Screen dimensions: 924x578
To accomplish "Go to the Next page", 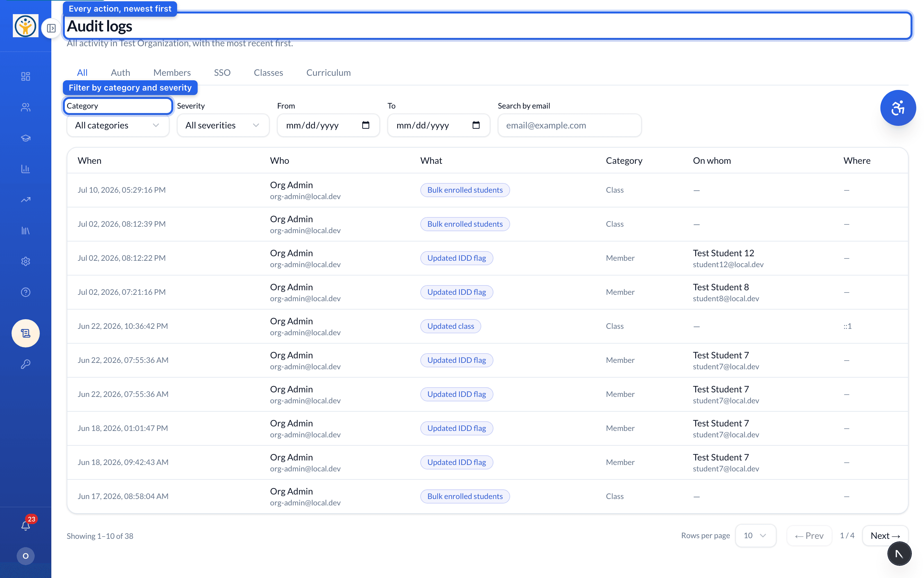I will click(885, 536).
